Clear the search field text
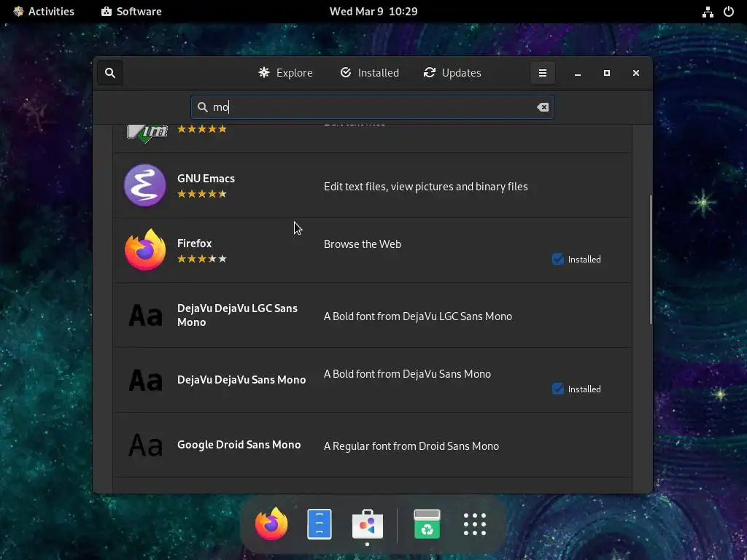Viewport: 747px width, 560px height. coord(543,107)
